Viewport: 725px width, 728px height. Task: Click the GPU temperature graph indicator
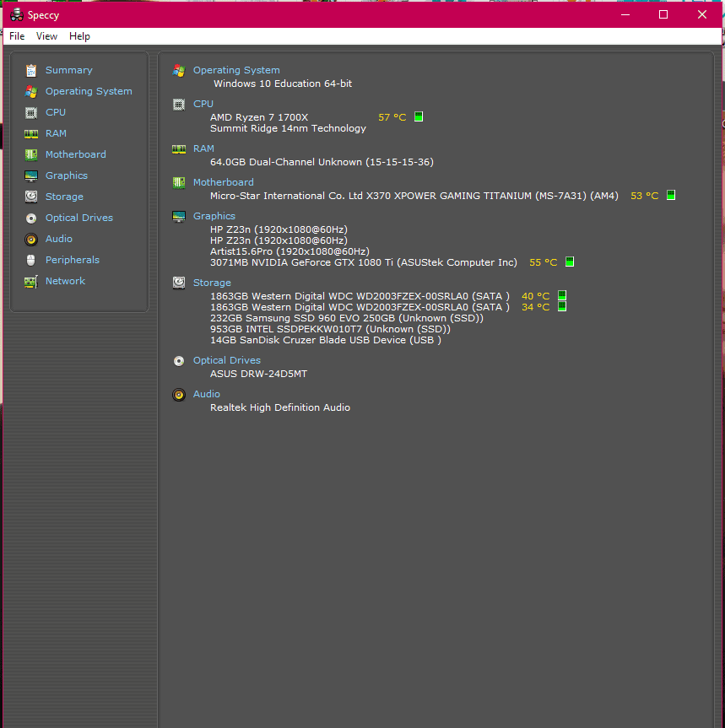tap(570, 262)
